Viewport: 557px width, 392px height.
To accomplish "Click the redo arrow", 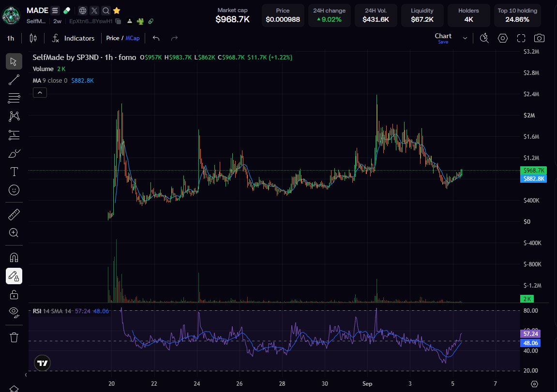I will (174, 38).
